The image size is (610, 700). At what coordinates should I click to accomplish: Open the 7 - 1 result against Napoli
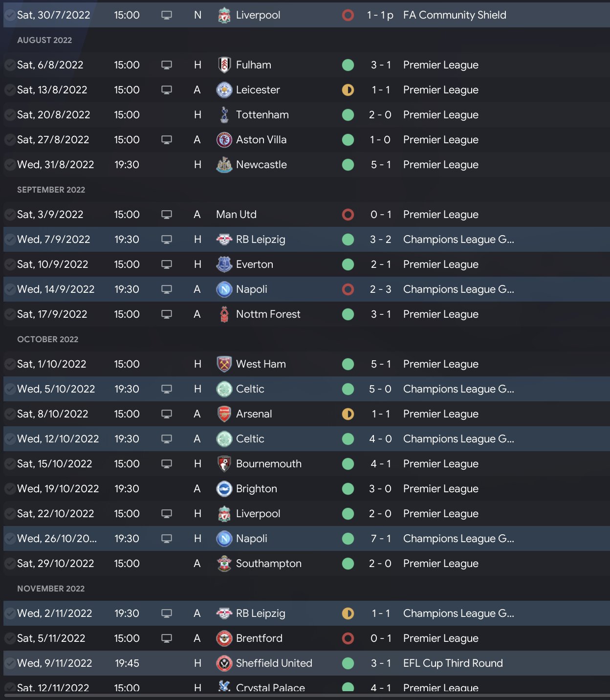[380, 539]
